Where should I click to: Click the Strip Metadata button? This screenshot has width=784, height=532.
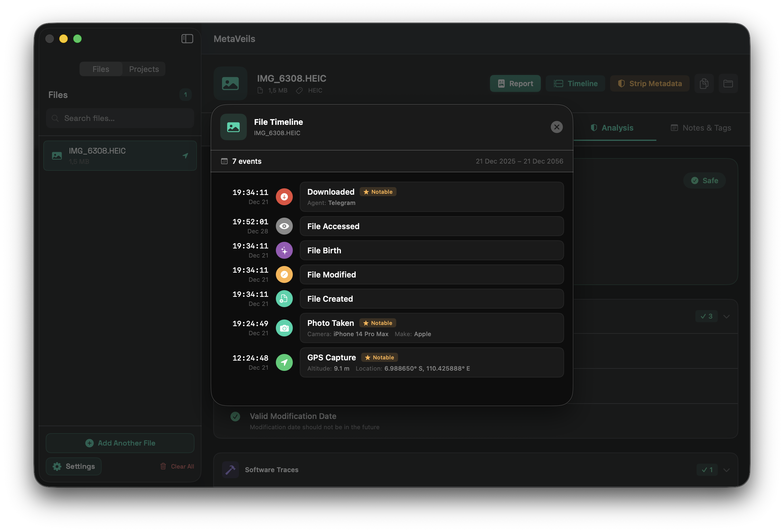tap(649, 84)
